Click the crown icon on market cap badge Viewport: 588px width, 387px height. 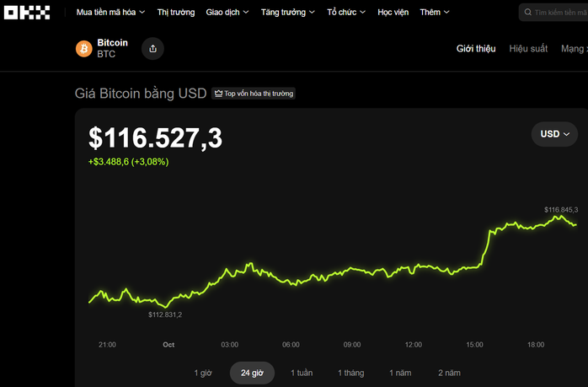click(x=218, y=94)
